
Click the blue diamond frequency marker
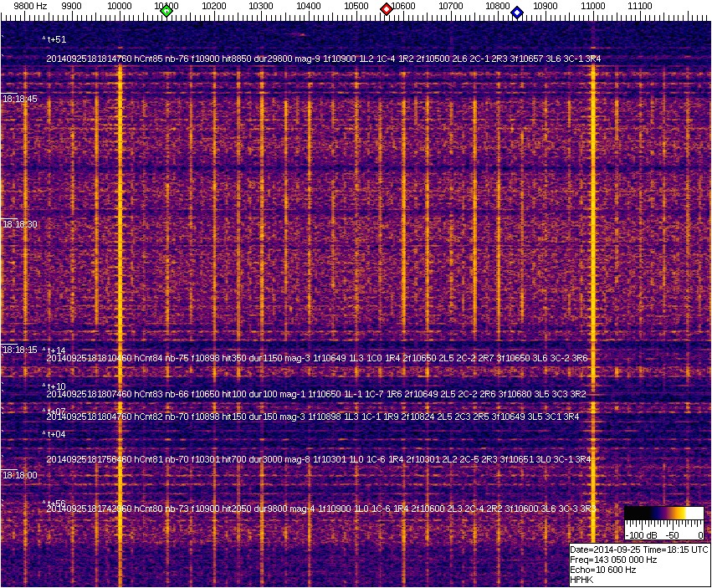517,13
